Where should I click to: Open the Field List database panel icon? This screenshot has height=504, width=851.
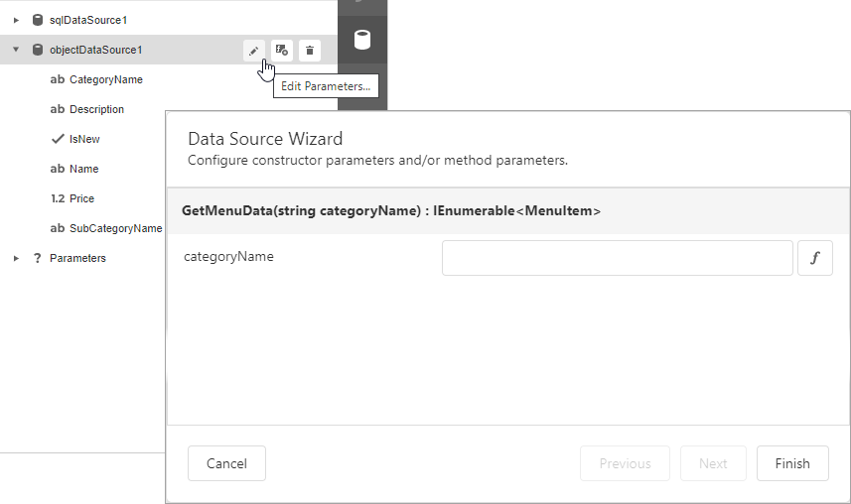click(x=362, y=40)
